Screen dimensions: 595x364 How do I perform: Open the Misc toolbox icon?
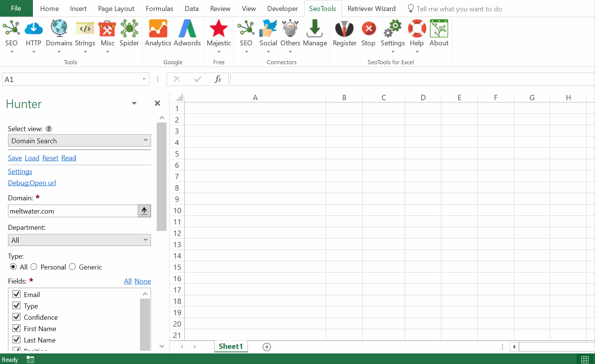pyautogui.click(x=107, y=29)
